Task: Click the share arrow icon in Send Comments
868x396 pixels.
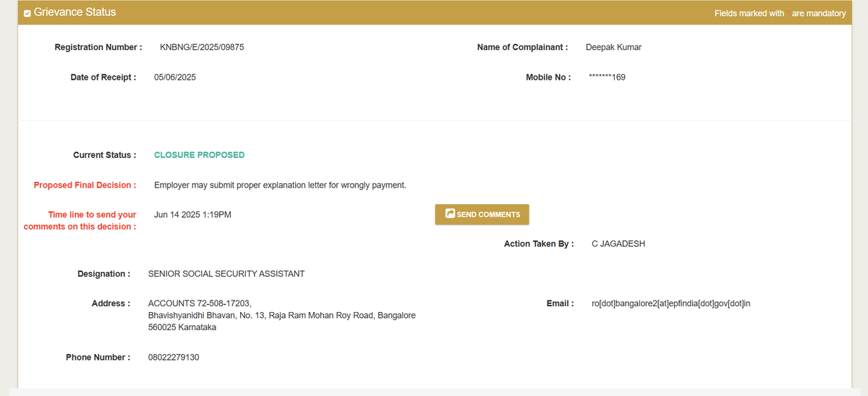Action: (x=450, y=214)
